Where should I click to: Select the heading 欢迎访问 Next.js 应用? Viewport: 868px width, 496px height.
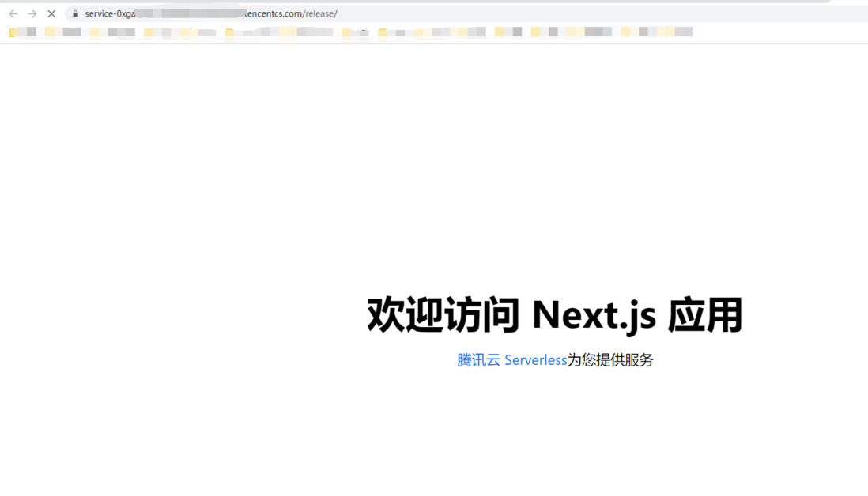pos(555,314)
